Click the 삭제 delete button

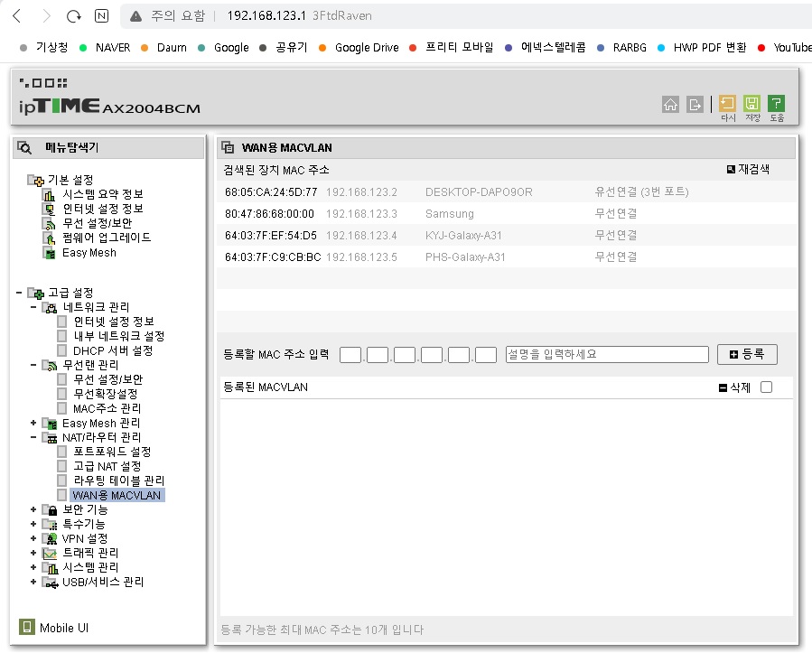[735, 387]
